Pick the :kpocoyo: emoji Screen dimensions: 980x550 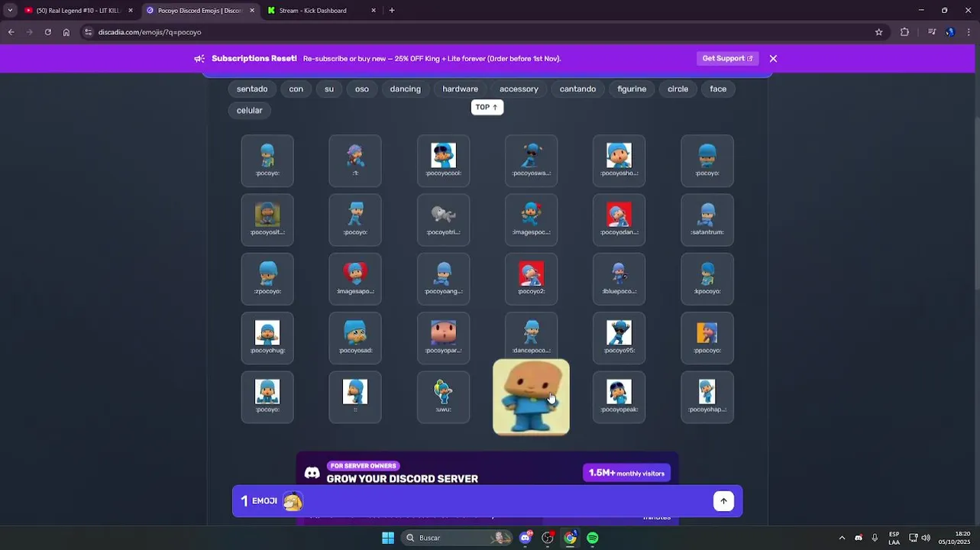click(x=707, y=279)
